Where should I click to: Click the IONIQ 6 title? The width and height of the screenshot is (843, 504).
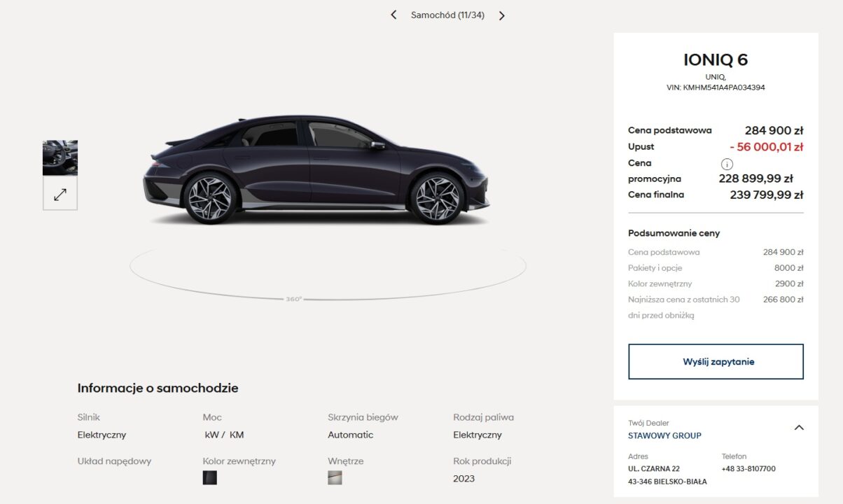click(x=716, y=60)
